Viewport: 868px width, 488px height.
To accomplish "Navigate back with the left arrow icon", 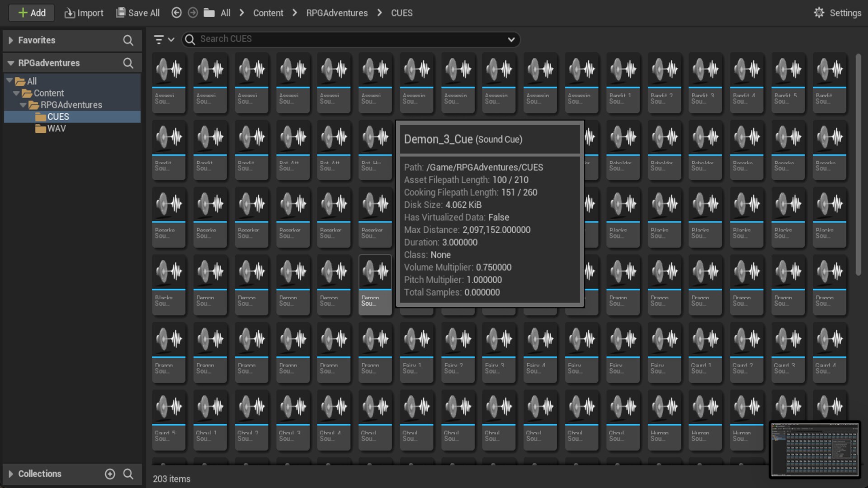I will [176, 13].
